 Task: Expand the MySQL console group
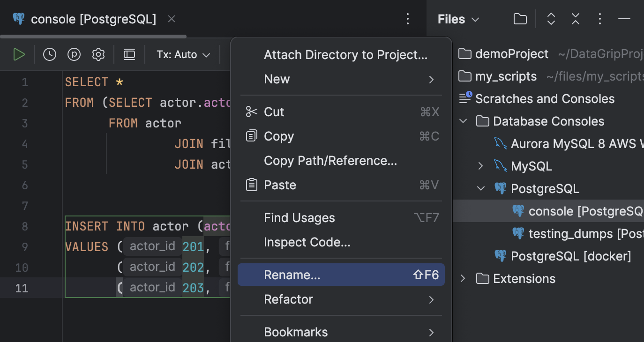(480, 165)
